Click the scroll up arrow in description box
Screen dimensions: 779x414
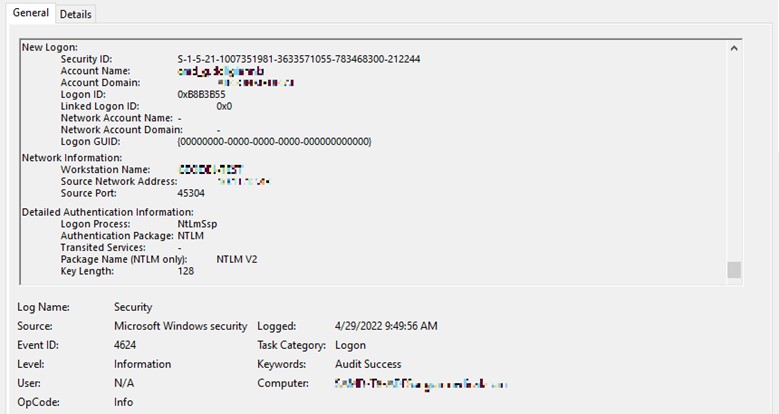[735, 48]
